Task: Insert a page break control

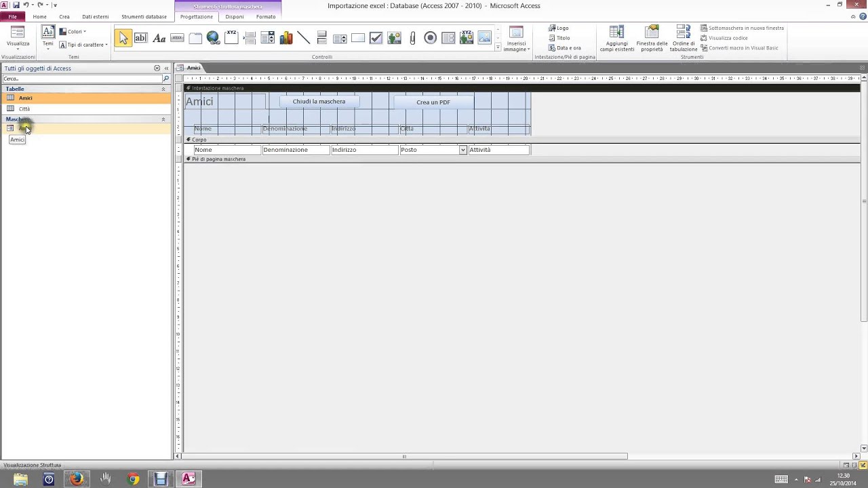Action: pyautogui.click(x=250, y=38)
